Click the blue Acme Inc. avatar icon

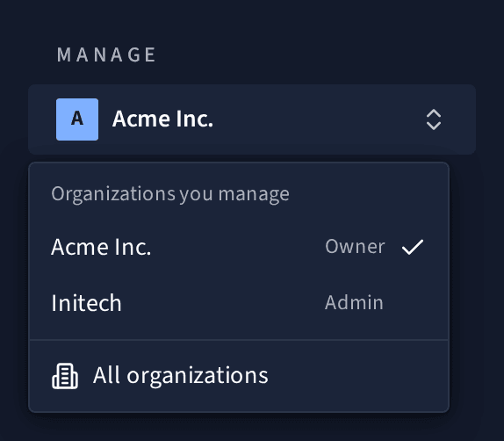(x=77, y=119)
